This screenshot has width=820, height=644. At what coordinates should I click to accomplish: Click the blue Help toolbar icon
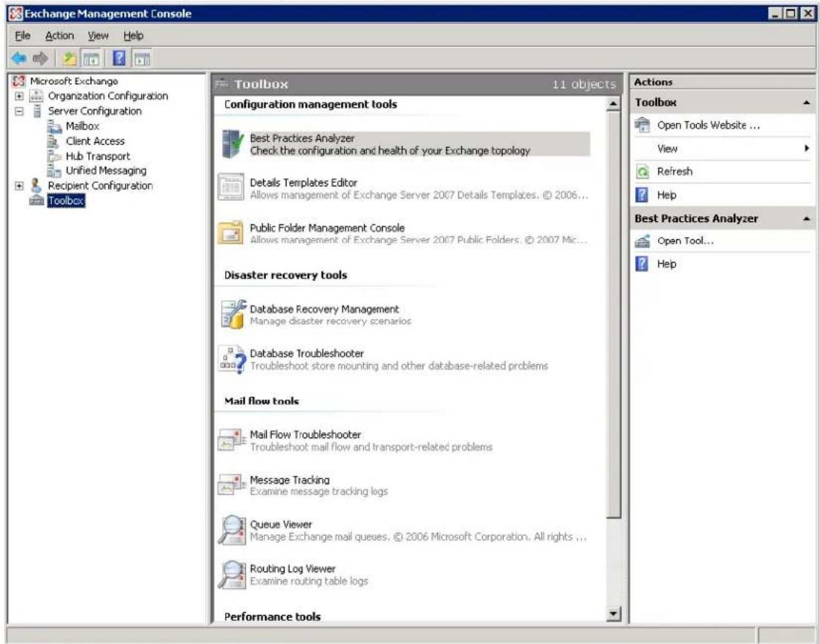[x=120, y=58]
